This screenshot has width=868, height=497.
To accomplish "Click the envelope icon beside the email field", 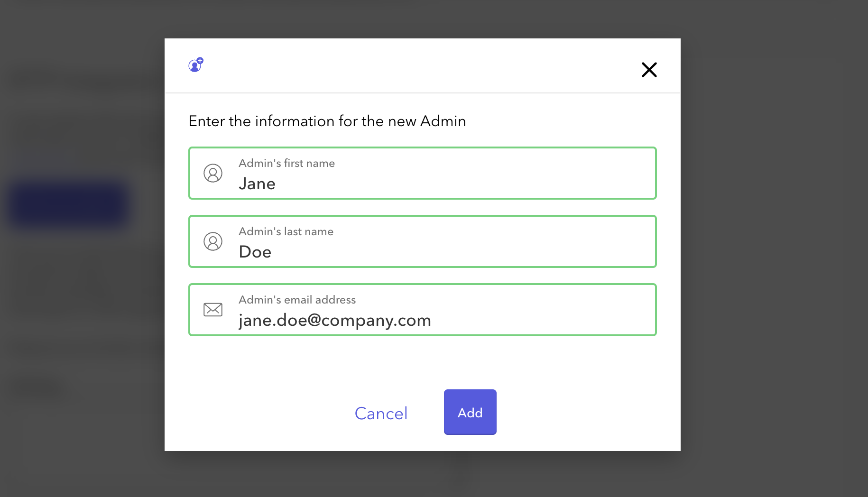I will pyautogui.click(x=213, y=310).
